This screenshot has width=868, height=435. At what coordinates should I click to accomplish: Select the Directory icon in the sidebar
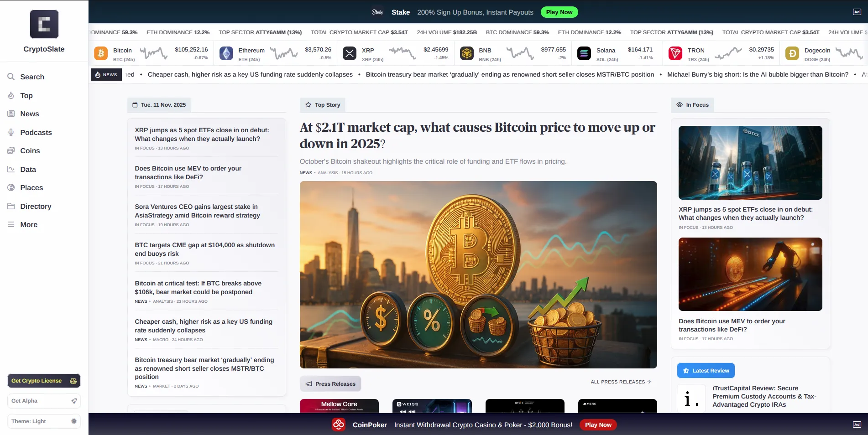(x=10, y=206)
